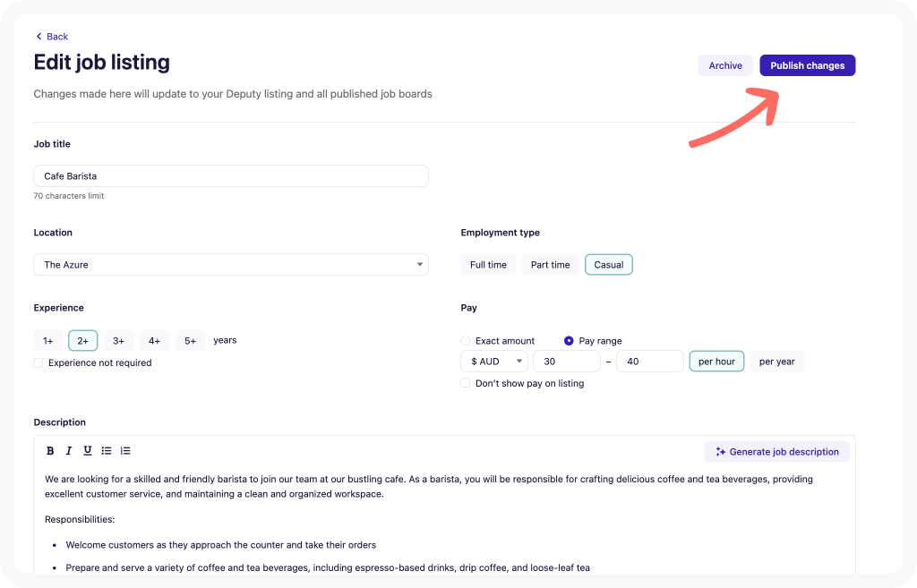Click the maximum pay field showing 40

[650, 362]
